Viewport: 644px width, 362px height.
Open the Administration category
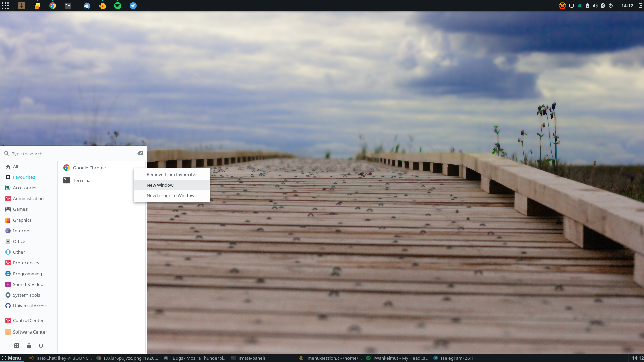29,198
